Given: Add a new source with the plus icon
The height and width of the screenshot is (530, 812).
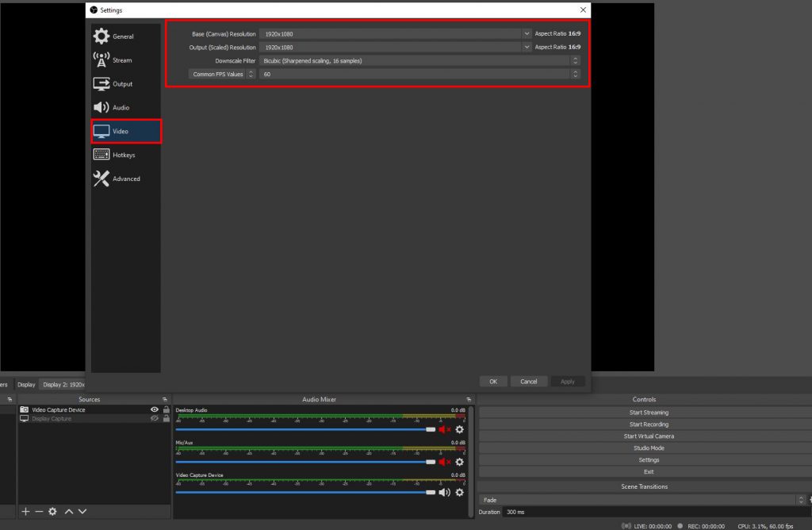Looking at the screenshot, I should [25, 511].
